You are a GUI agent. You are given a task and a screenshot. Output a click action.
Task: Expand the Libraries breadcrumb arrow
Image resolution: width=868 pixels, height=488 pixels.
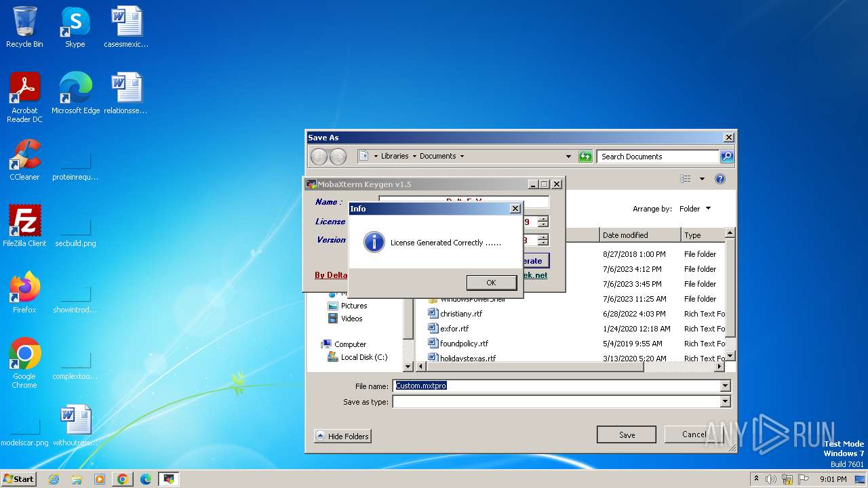(x=414, y=156)
